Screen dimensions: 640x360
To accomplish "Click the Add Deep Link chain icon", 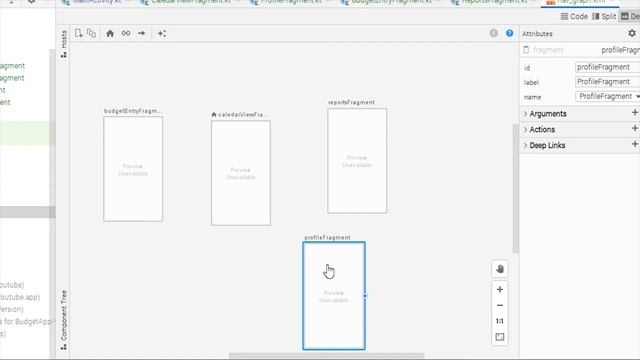I will point(126,33).
